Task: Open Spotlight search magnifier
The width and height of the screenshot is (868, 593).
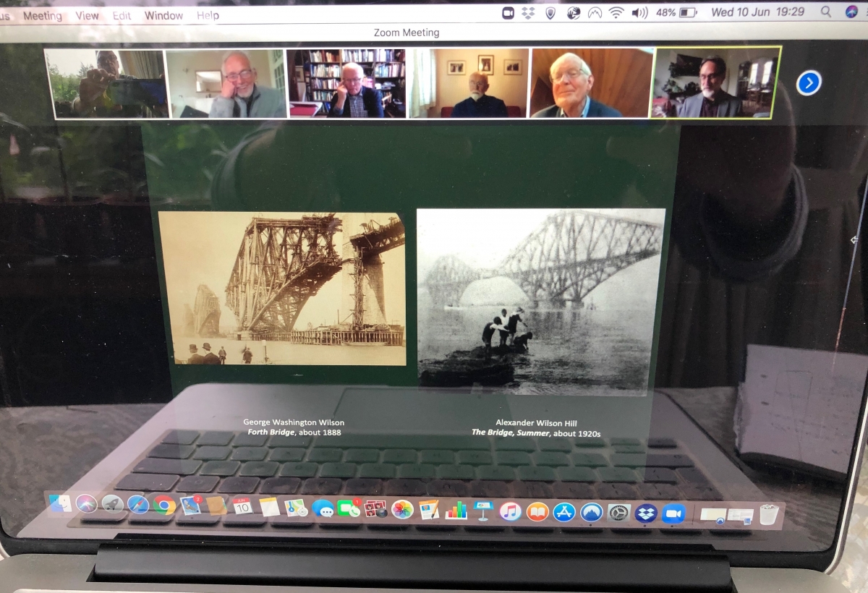Action: (826, 12)
